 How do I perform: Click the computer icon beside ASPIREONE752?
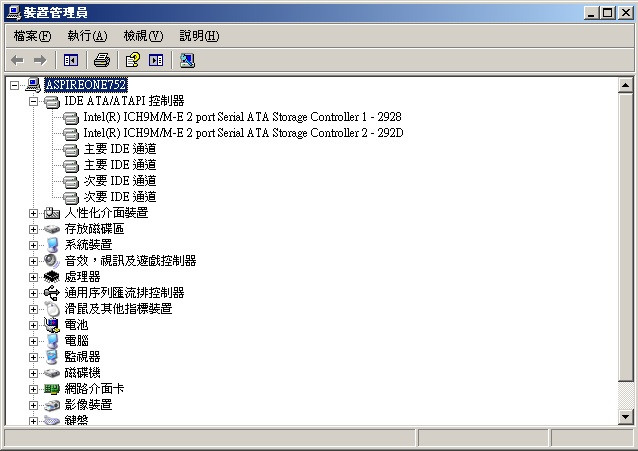click(33, 85)
